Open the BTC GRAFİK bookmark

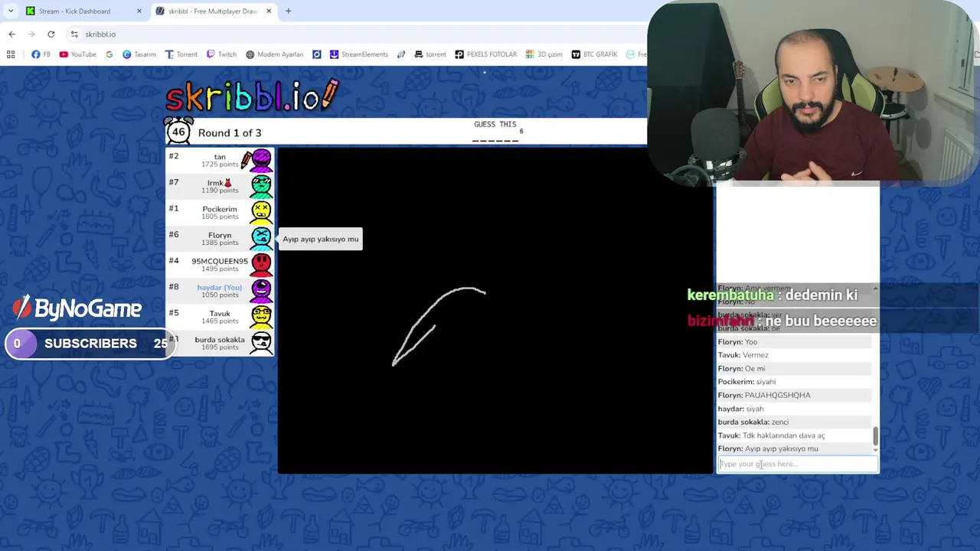pos(595,54)
